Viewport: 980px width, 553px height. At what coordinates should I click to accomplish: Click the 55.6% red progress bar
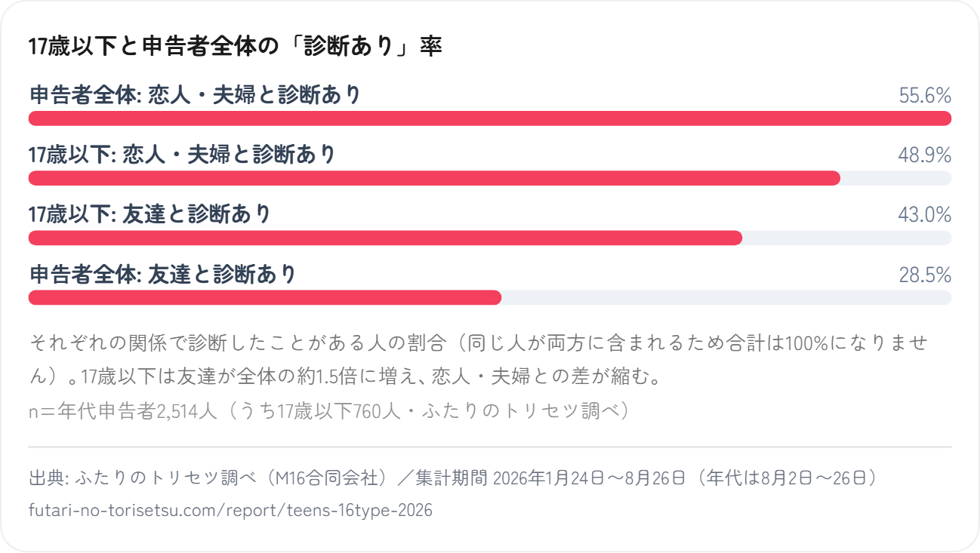click(490, 118)
